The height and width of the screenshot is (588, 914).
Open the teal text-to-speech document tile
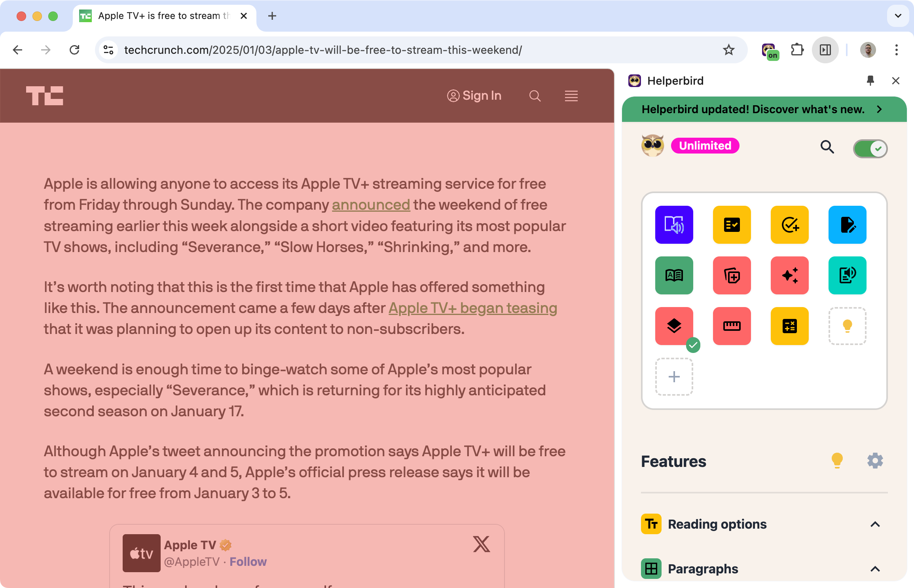click(x=847, y=275)
